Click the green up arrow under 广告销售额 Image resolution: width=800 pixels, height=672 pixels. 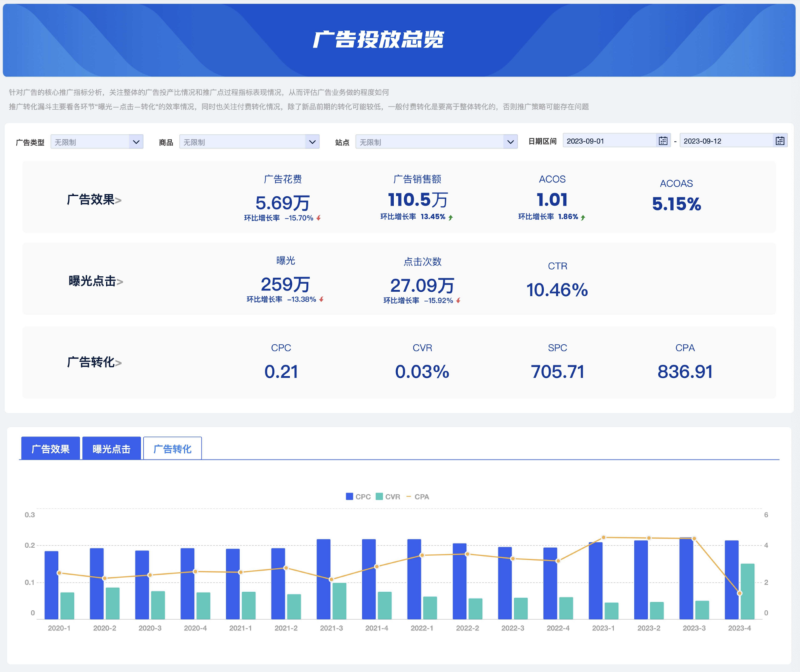451,217
